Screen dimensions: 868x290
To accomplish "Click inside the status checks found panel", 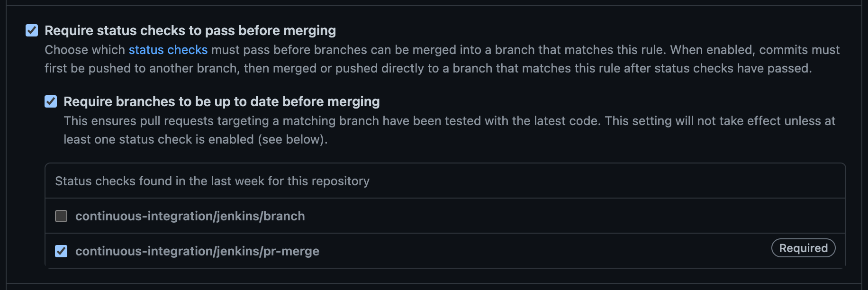I will (426, 216).
